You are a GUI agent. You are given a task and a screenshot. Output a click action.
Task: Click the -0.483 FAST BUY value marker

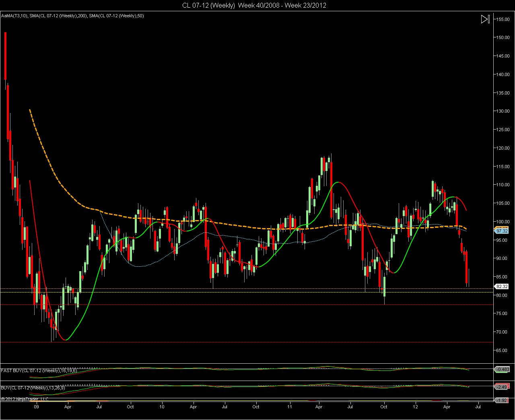[501, 369]
